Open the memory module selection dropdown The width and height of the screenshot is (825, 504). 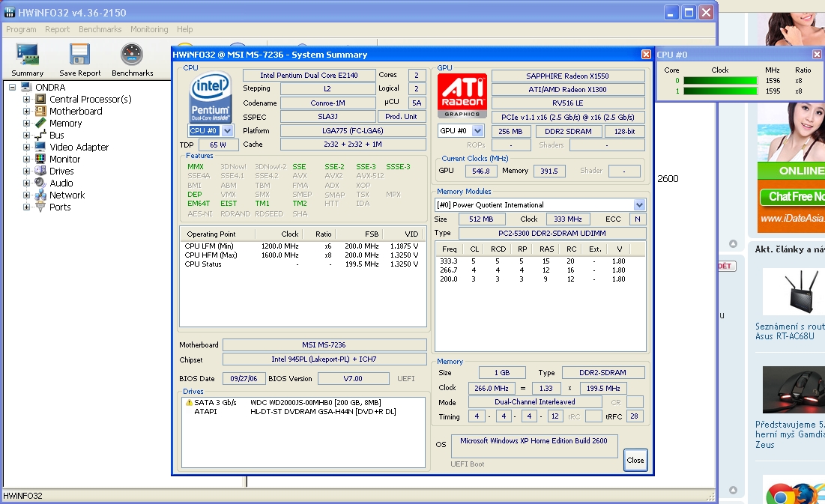coord(639,205)
